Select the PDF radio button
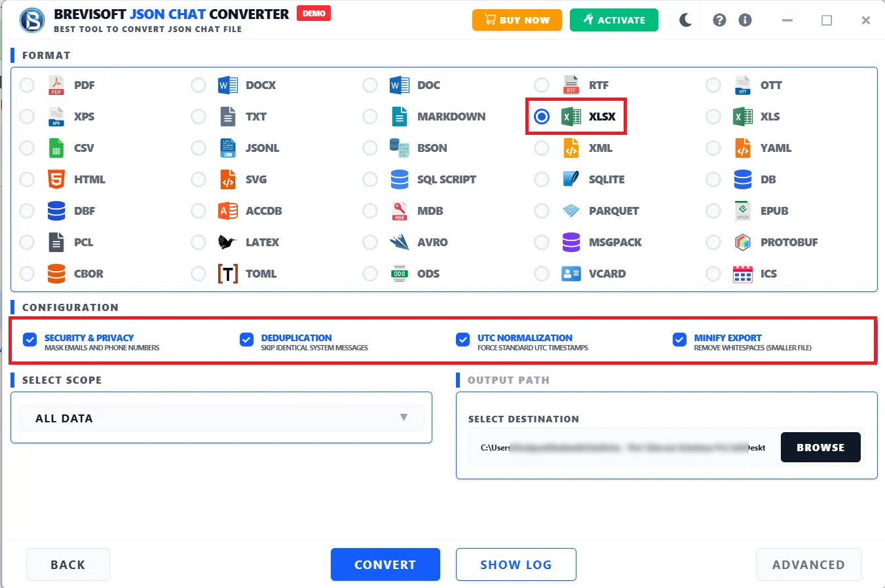 [x=27, y=85]
